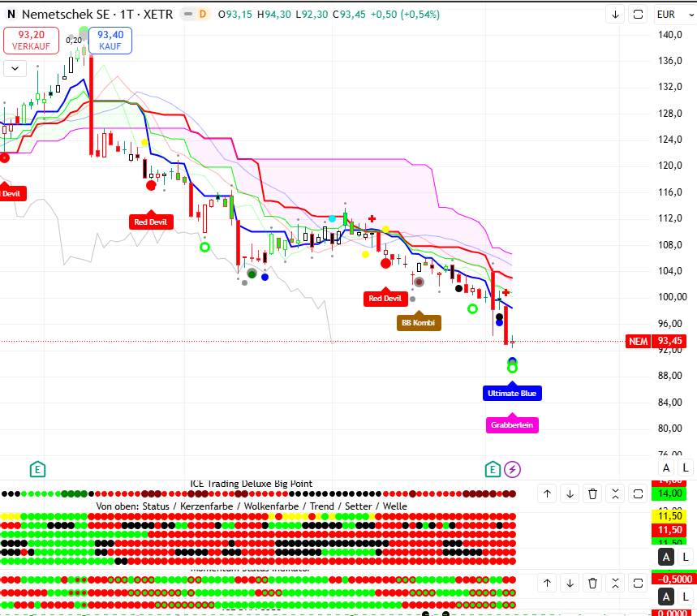Move the Momentum Status pane down
The height and width of the screenshot is (616, 697).
[570, 584]
